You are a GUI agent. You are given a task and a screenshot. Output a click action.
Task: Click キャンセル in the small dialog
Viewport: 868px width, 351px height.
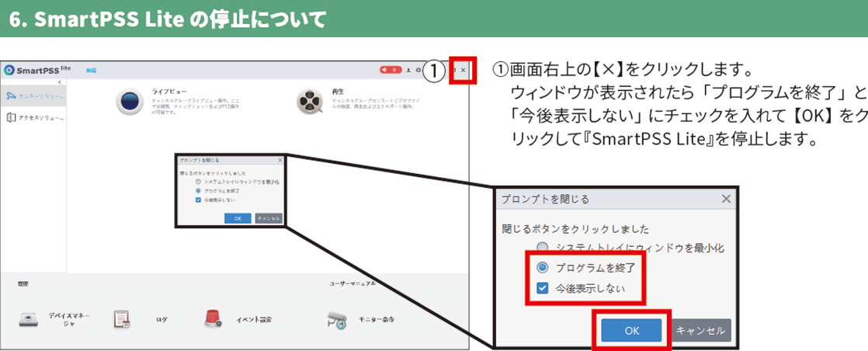click(269, 218)
